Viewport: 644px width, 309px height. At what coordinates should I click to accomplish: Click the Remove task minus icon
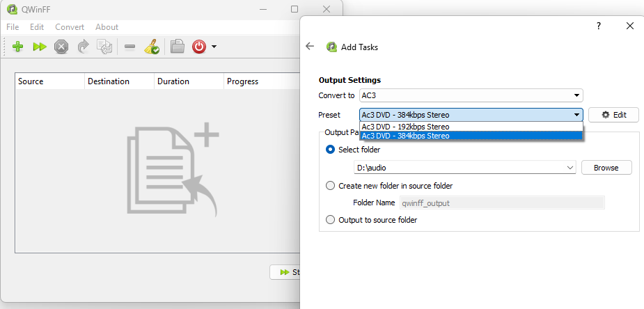coord(129,47)
